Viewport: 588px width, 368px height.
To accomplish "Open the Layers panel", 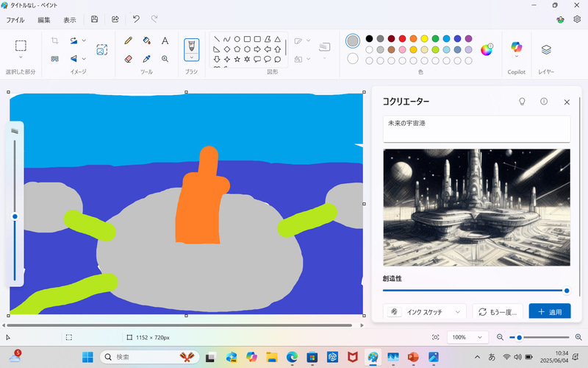I will [546, 49].
